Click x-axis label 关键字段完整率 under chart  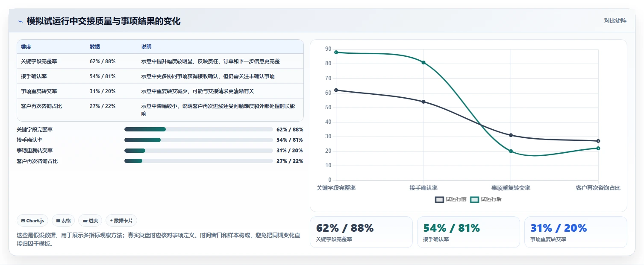point(336,188)
